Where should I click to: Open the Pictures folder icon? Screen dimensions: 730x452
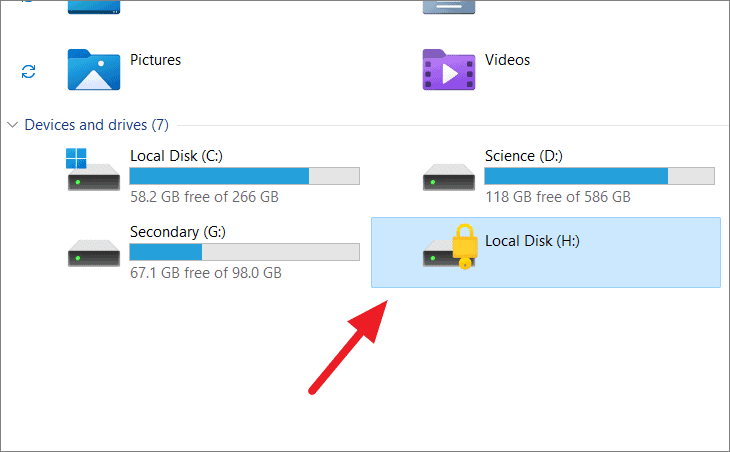click(94, 69)
